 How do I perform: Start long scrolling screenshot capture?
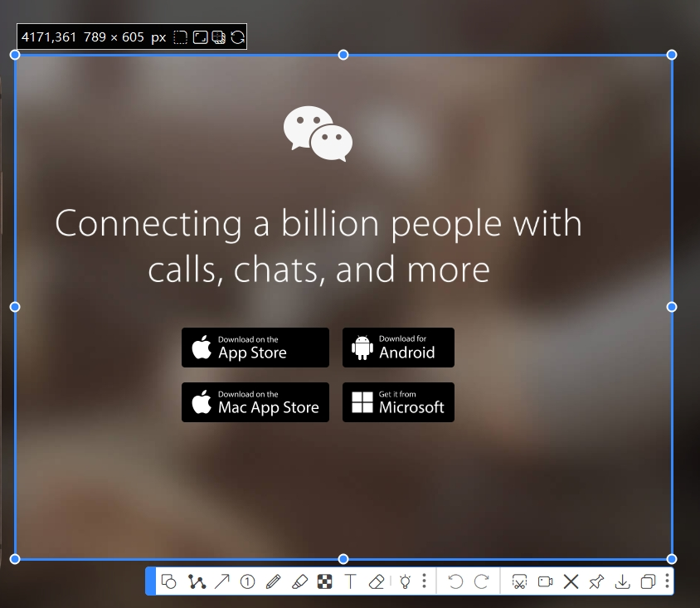[519, 581]
